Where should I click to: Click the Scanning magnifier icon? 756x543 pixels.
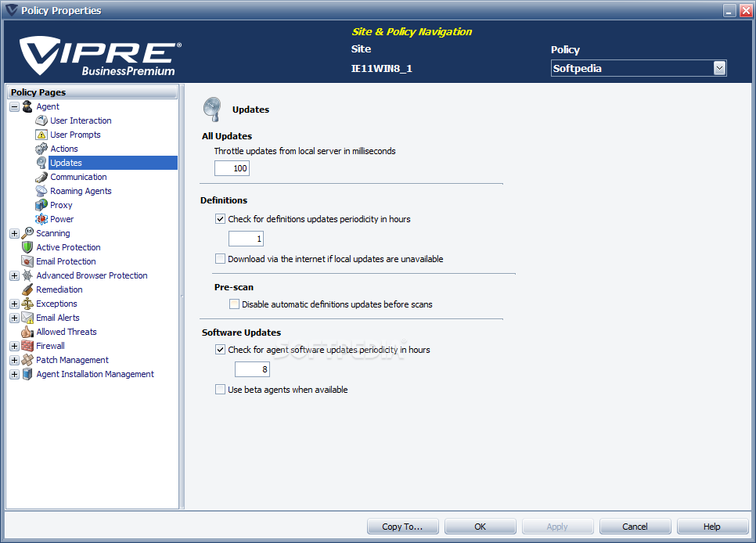[27, 233]
